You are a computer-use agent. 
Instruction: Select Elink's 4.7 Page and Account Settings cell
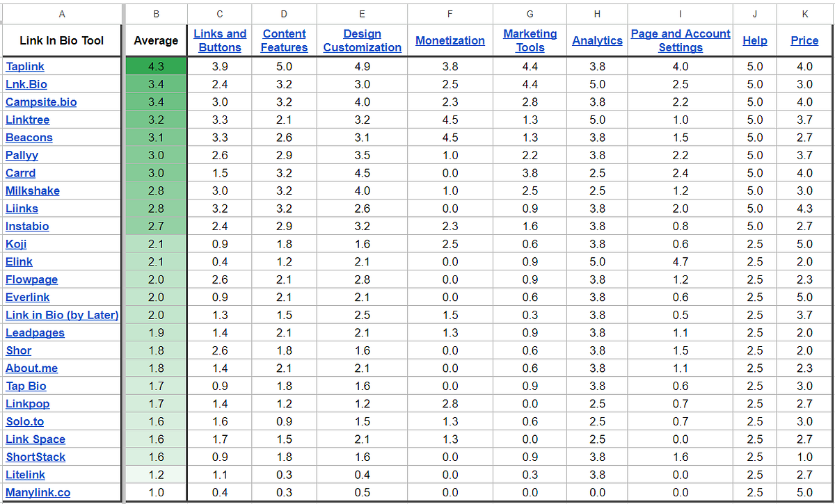pyautogui.click(x=681, y=261)
